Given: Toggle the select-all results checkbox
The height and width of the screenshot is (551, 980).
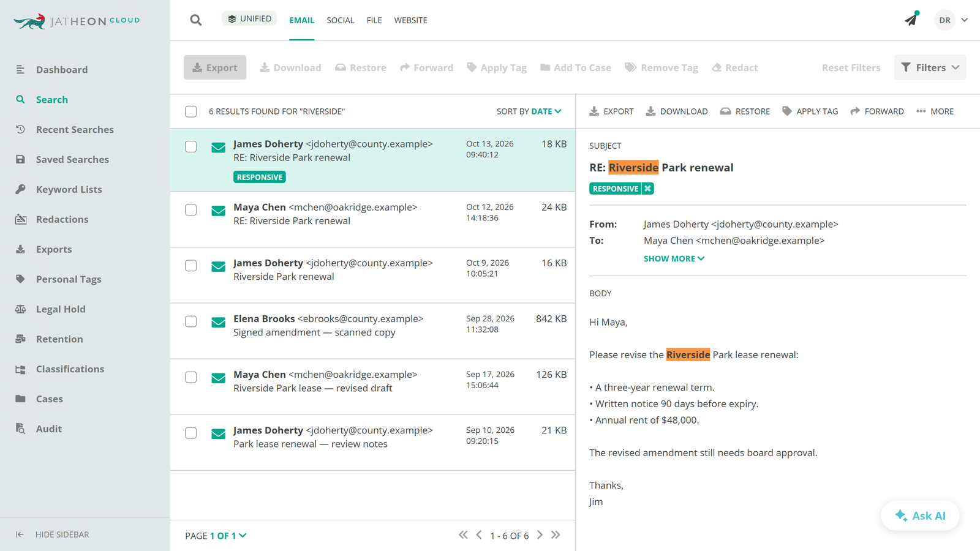Looking at the screenshot, I should click(x=191, y=111).
